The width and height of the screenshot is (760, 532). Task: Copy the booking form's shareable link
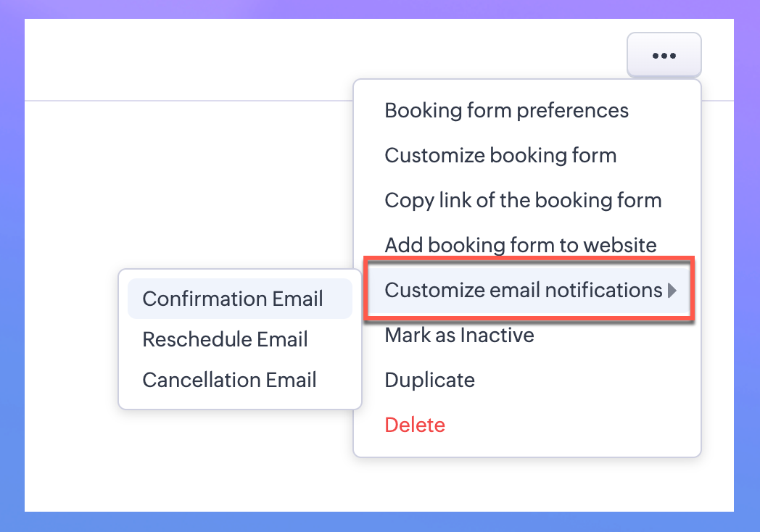[x=523, y=201]
